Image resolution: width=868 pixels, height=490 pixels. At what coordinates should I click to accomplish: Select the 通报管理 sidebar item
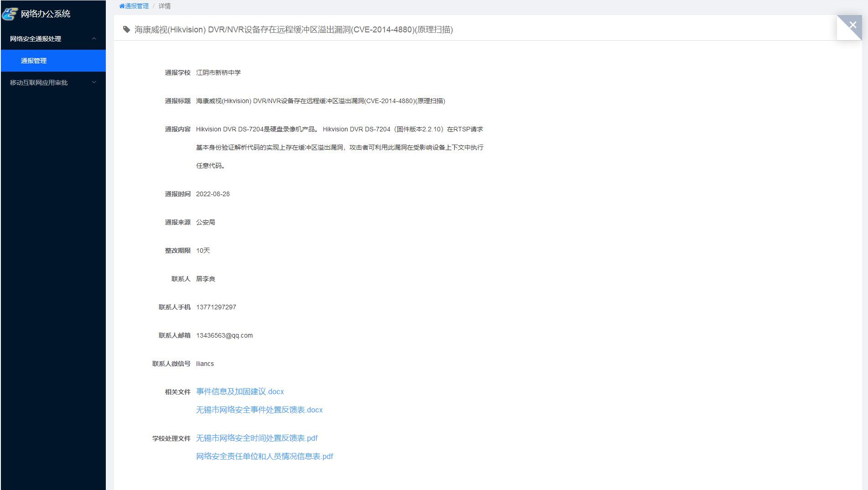[x=53, y=61]
